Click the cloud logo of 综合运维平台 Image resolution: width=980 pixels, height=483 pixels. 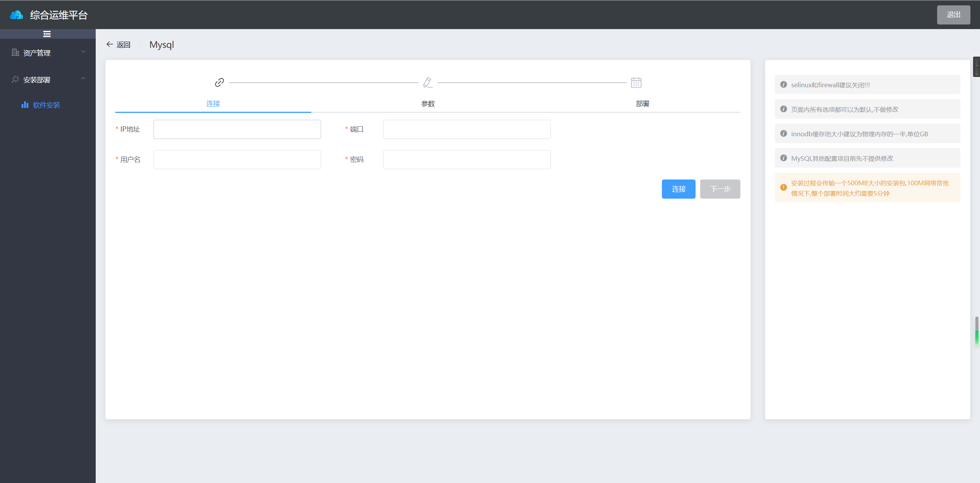coord(16,15)
